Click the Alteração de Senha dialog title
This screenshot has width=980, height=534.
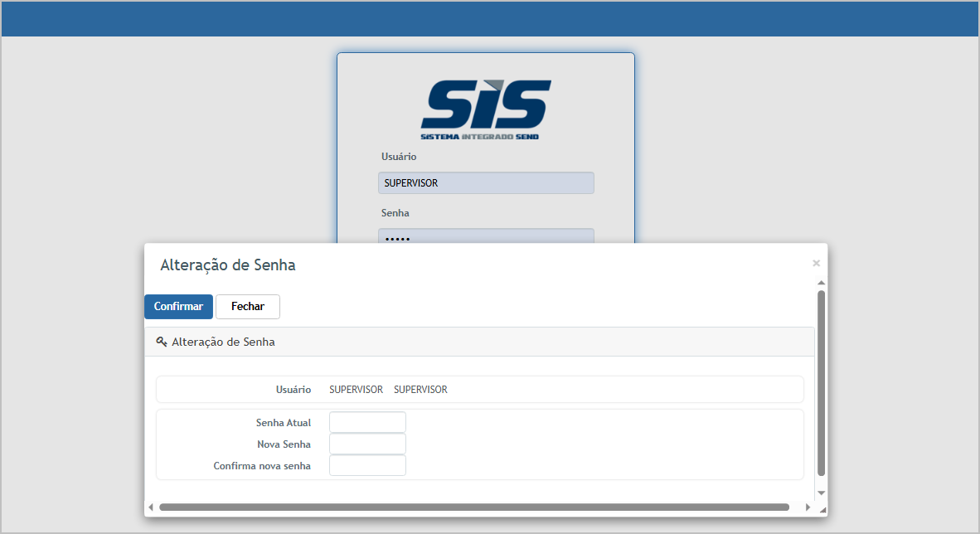point(228,265)
